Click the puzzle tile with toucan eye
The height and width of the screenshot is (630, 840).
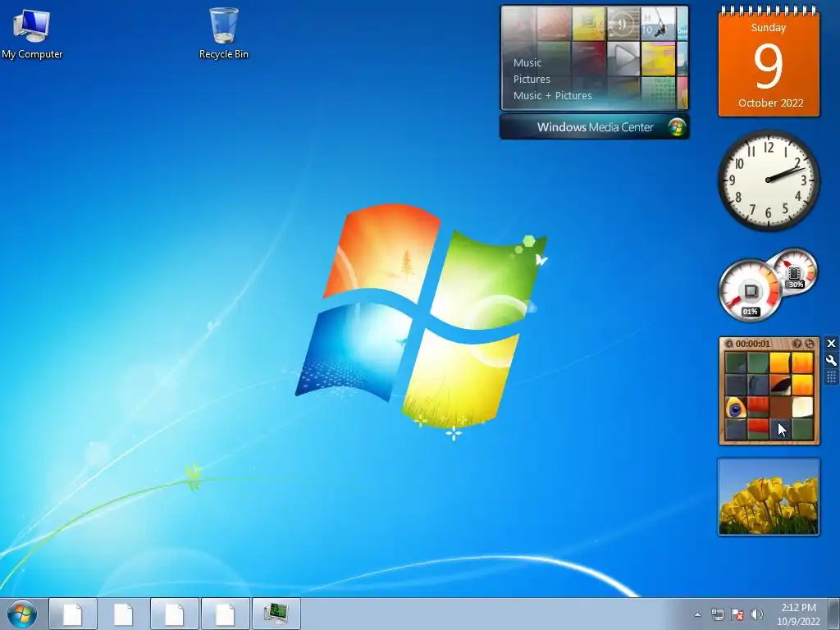click(736, 407)
